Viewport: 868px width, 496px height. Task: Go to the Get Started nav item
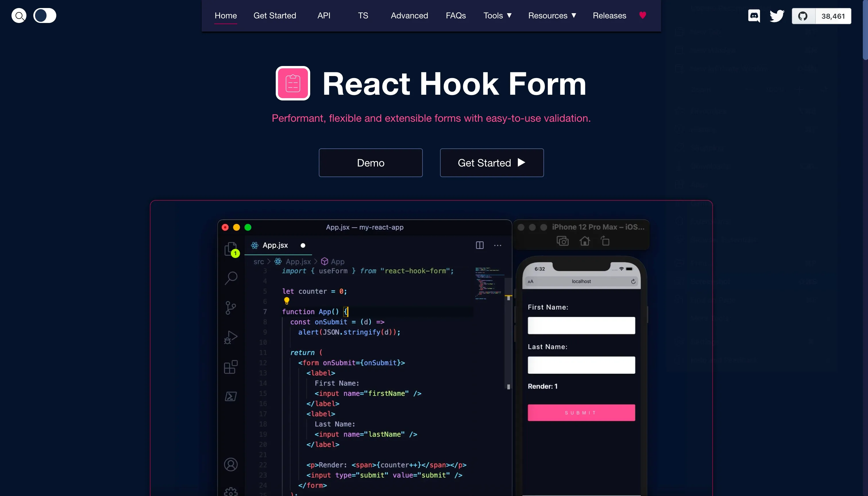click(275, 16)
